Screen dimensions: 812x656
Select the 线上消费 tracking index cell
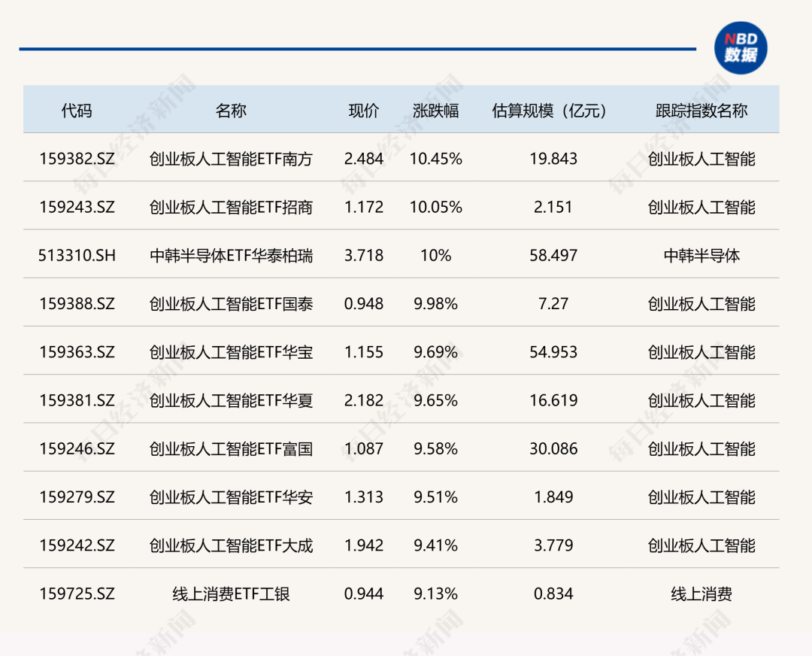pos(701,594)
